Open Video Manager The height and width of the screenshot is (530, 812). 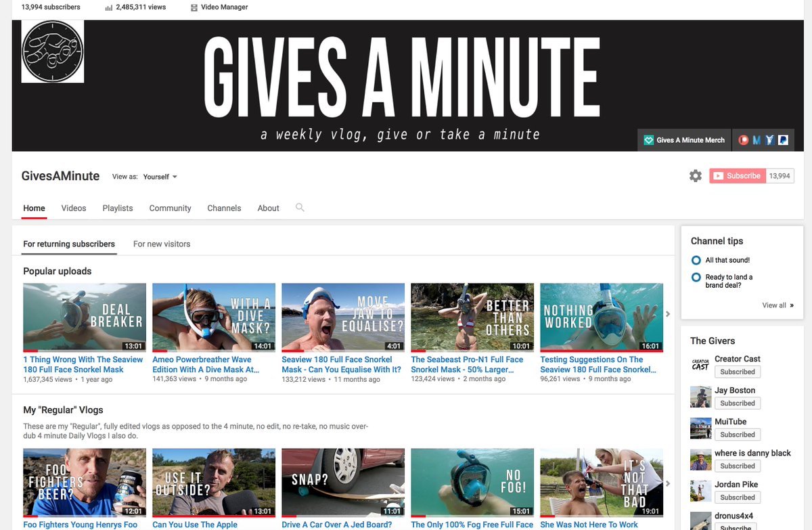coord(219,7)
